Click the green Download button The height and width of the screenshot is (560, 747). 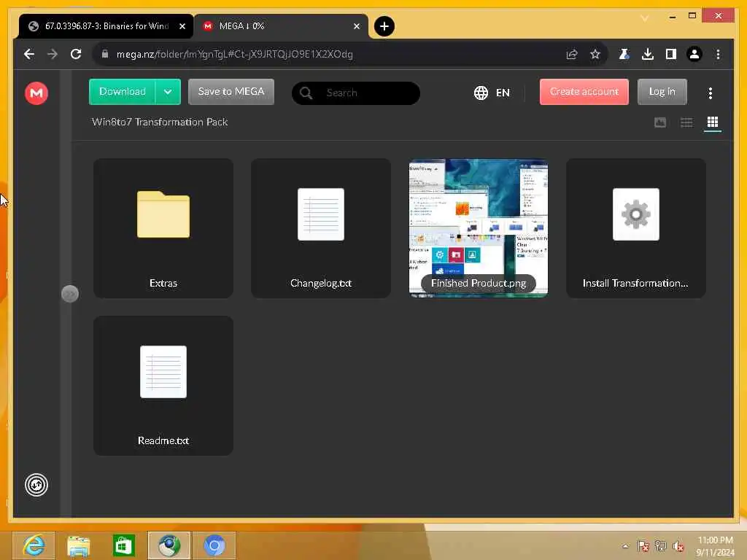point(123,91)
